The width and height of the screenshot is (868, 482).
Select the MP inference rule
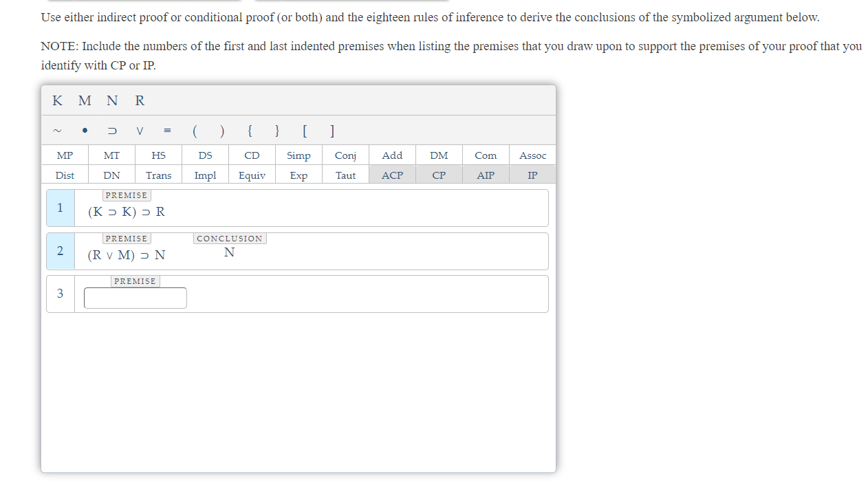64,155
